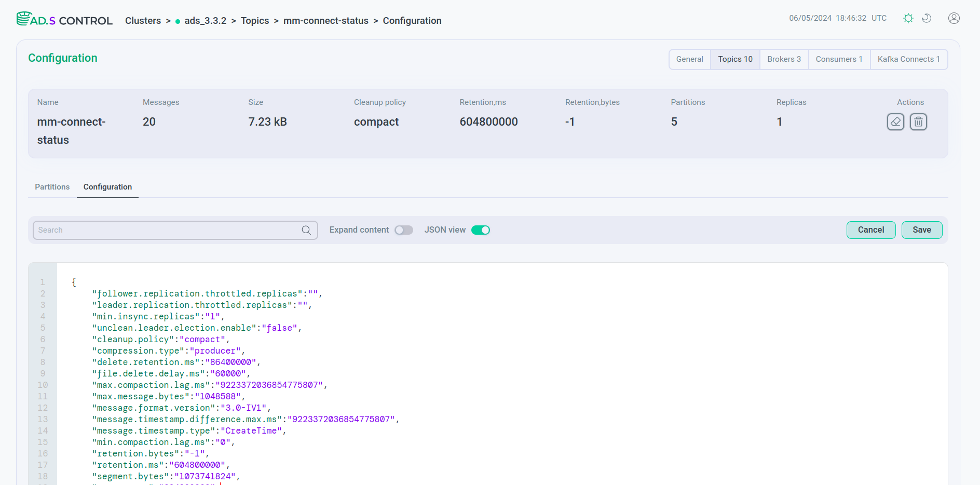
Task: Click the retention.ms JSON line
Action: click(x=161, y=465)
